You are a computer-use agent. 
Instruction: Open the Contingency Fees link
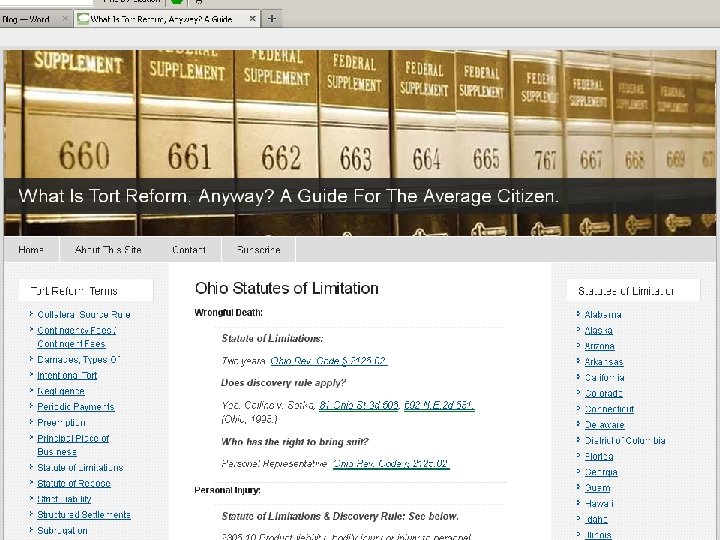click(x=76, y=337)
